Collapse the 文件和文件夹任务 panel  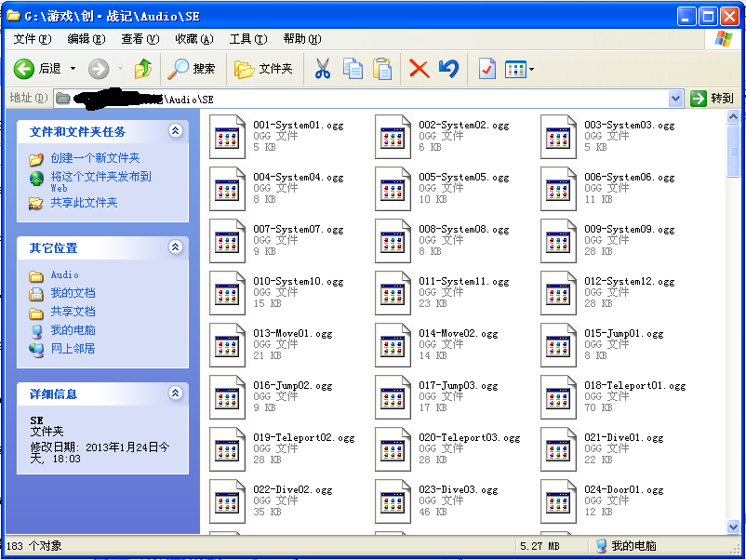(x=175, y=131)
